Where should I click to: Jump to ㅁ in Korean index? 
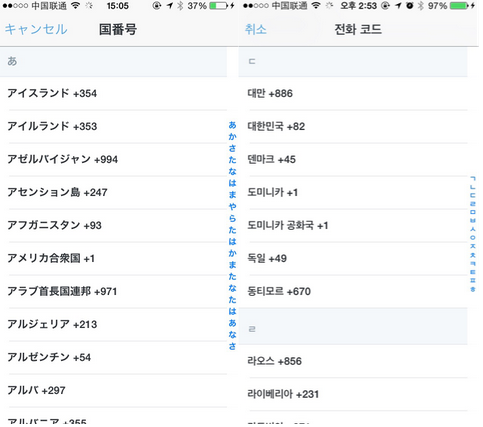pyautogui.click(x=473, y=212)
